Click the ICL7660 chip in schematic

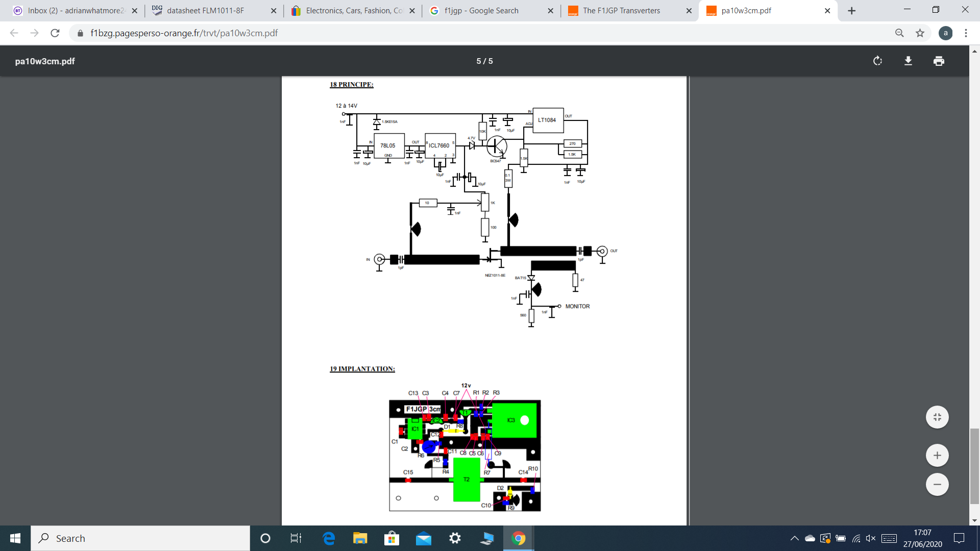point(440,146)
